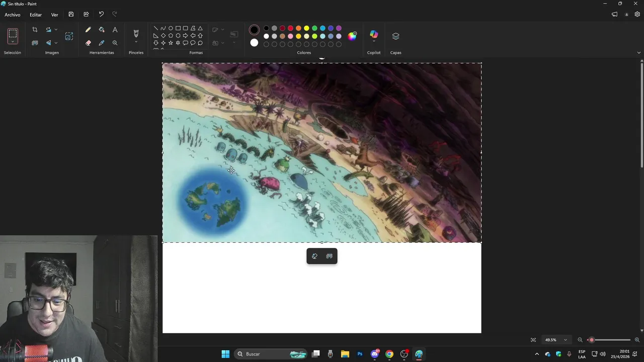Click the vertical scrollbar
This screenshot has width=644, height=362.
[x=642, y=116]
